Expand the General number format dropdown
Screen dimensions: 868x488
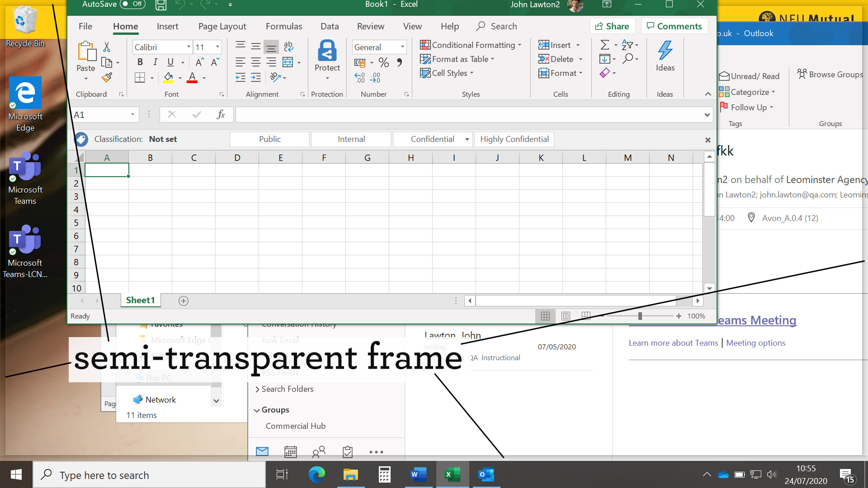point(402,47)
